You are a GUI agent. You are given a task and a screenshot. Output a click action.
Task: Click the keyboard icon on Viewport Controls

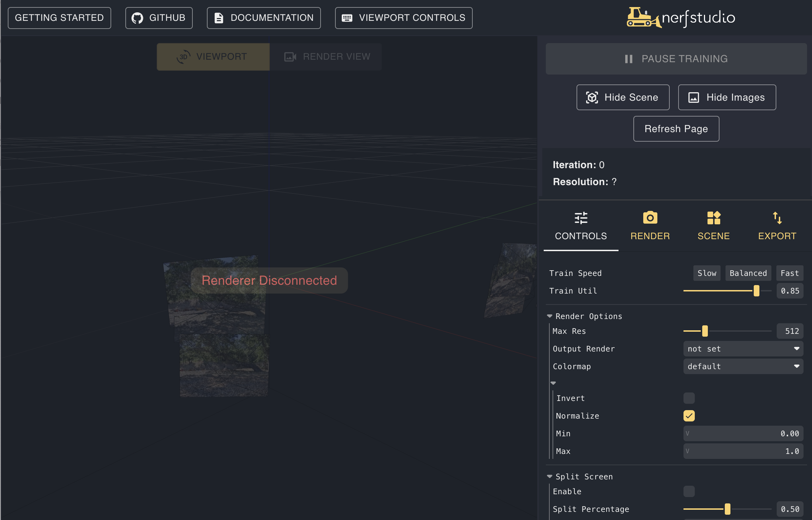pos(347,18)
